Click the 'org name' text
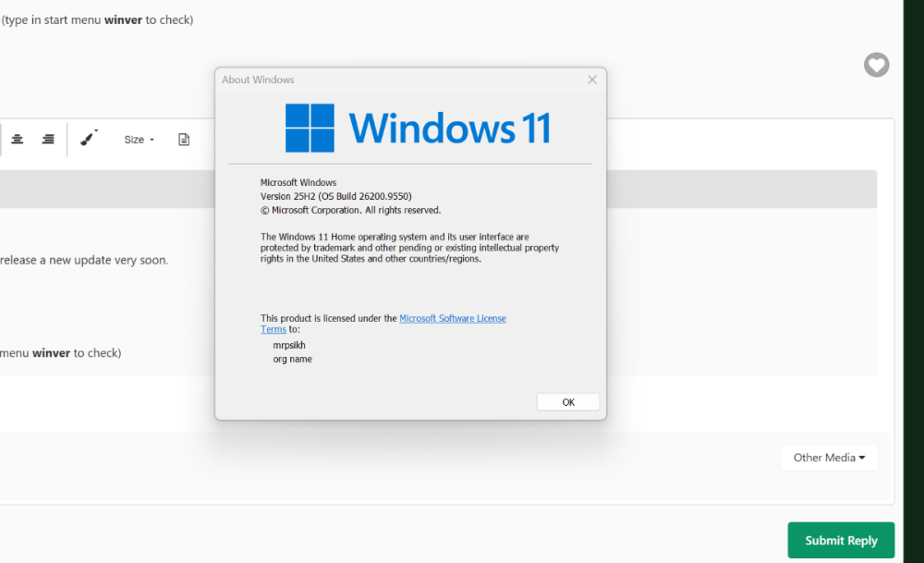 tap(292, 359)
